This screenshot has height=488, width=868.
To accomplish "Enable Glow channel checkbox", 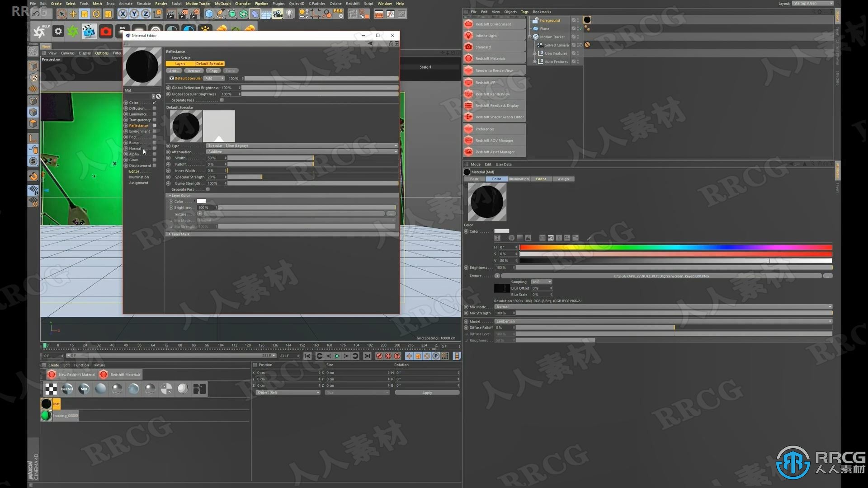I will click(x=154, y=160).
